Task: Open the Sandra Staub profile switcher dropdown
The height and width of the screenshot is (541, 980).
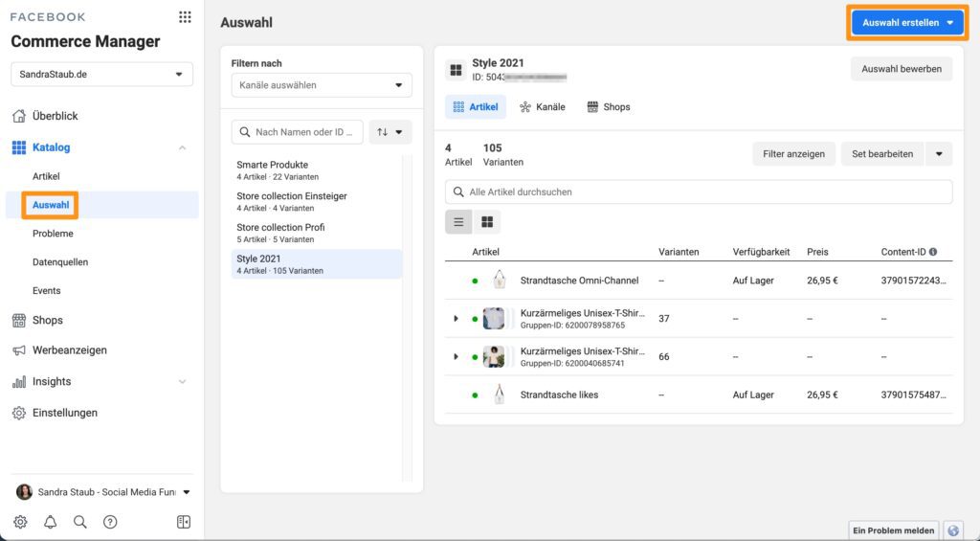Action: click(187, 492)
